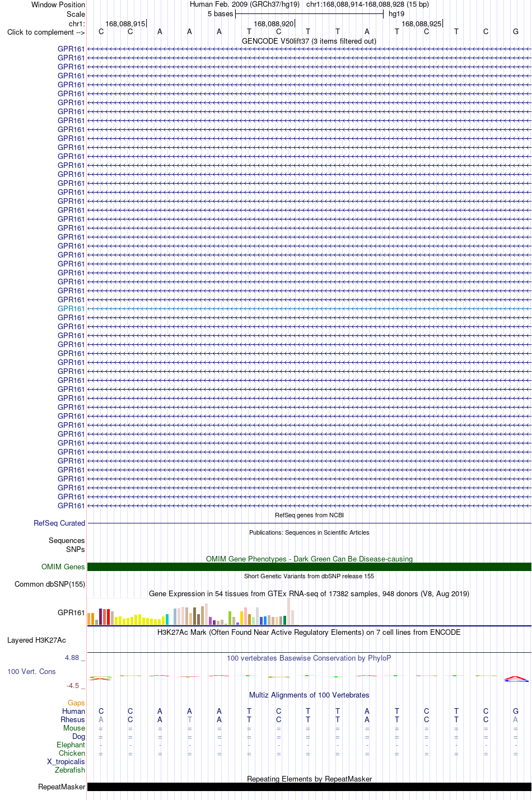Click the X_tropicalis species row label
Image resolution: width=532 pixels, height=800 pixels.
(x=66, y=761)
